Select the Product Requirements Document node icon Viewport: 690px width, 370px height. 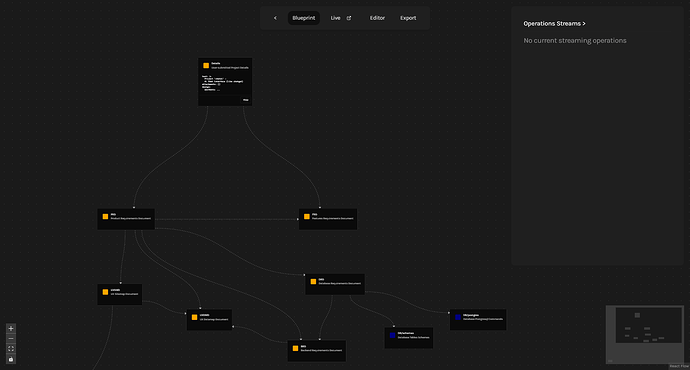[x=105, y=216]
